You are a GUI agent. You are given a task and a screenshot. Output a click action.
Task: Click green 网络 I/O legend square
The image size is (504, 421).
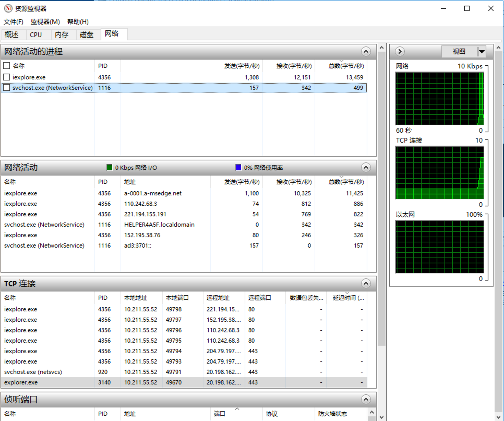pyautogui.click(x=109, y=167)
